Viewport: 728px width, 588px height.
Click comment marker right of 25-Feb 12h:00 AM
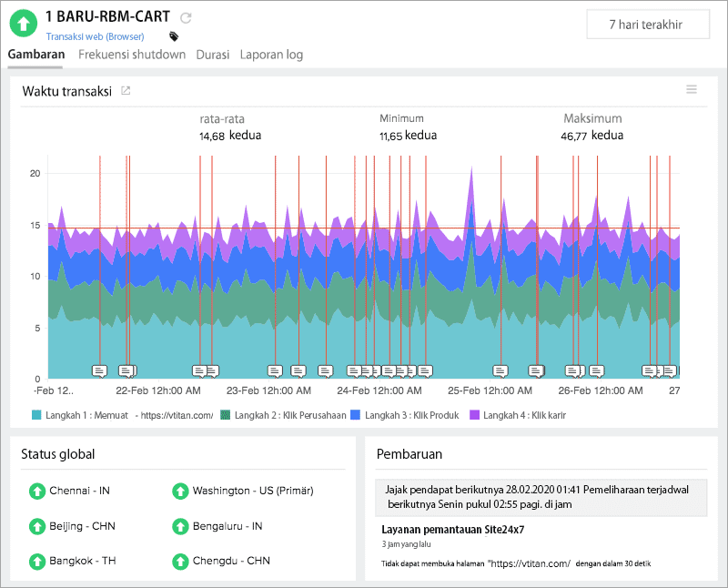[x=500, y=370]
